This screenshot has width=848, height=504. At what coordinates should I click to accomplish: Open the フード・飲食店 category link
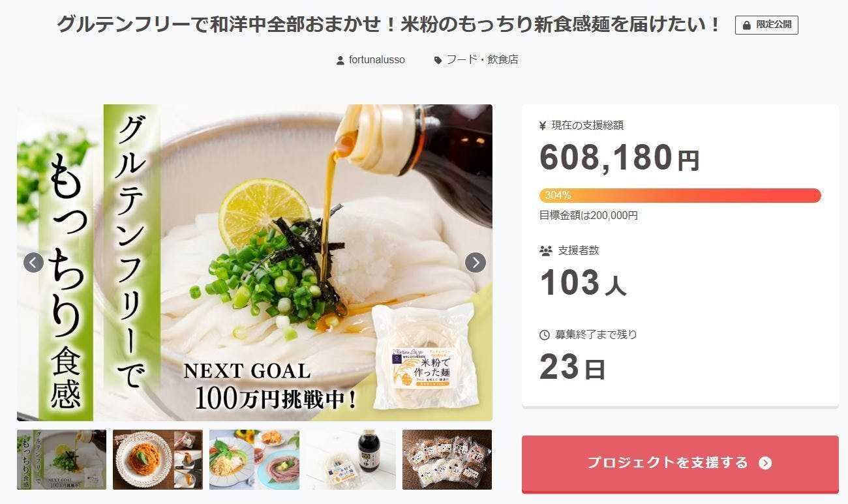pyautogui.click(x=482, y=59)
